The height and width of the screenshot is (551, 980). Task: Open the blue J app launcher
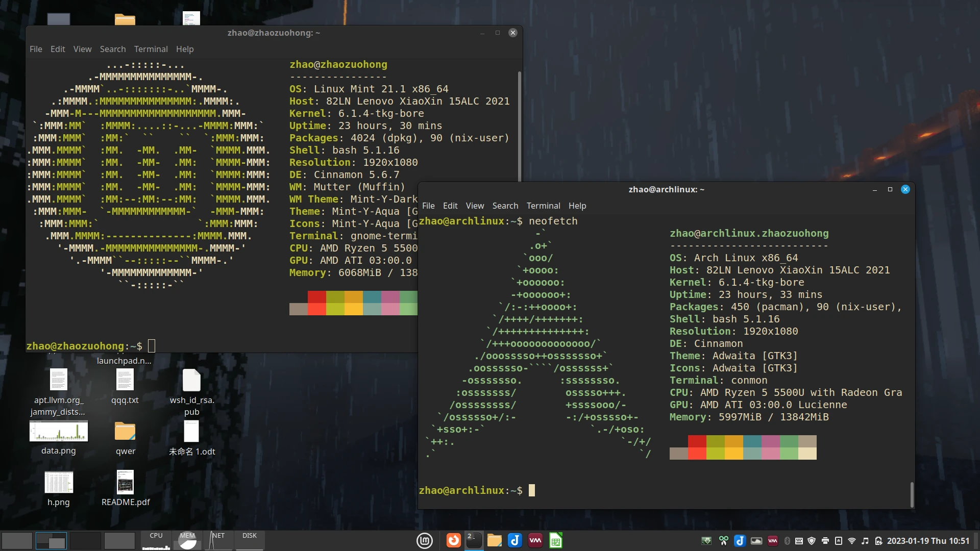(x=514, y=540)
